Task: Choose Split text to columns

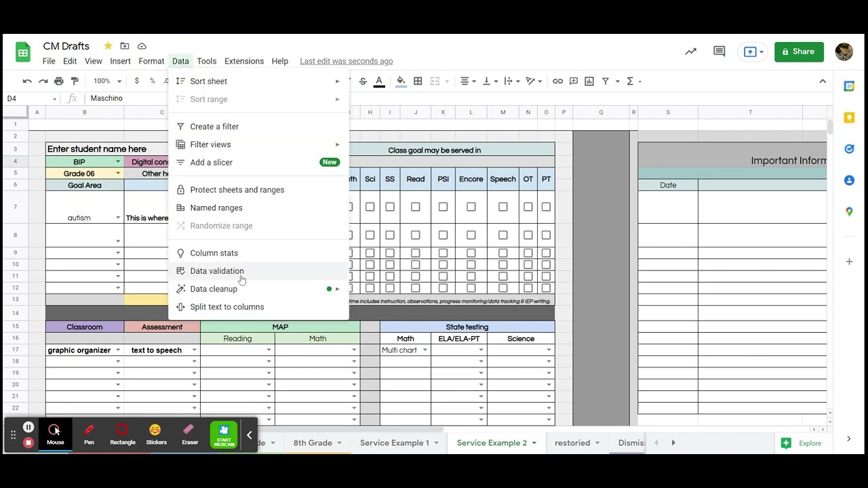Action: (x=258, y=307)
